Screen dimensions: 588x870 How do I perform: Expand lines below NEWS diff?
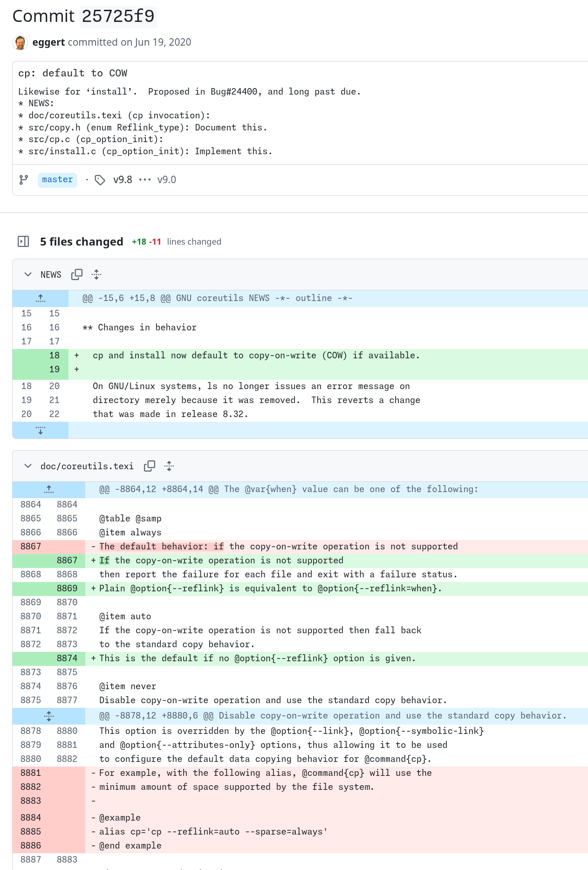pos(41,430)
